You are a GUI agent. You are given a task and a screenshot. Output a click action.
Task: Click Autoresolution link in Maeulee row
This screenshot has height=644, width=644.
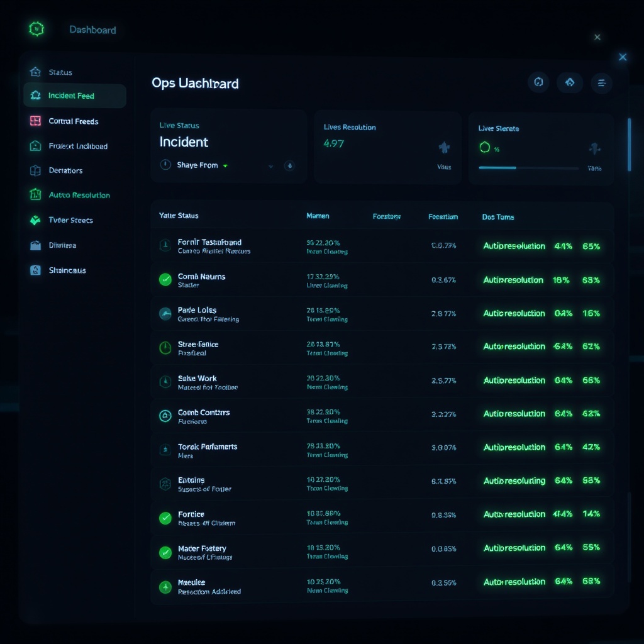tap(514, 582)
